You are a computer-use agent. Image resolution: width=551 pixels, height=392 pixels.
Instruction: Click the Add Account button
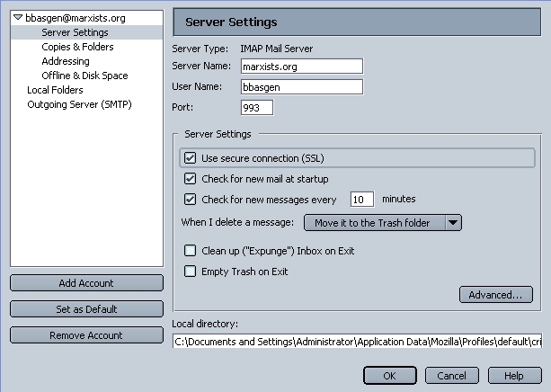pos(86,283)
